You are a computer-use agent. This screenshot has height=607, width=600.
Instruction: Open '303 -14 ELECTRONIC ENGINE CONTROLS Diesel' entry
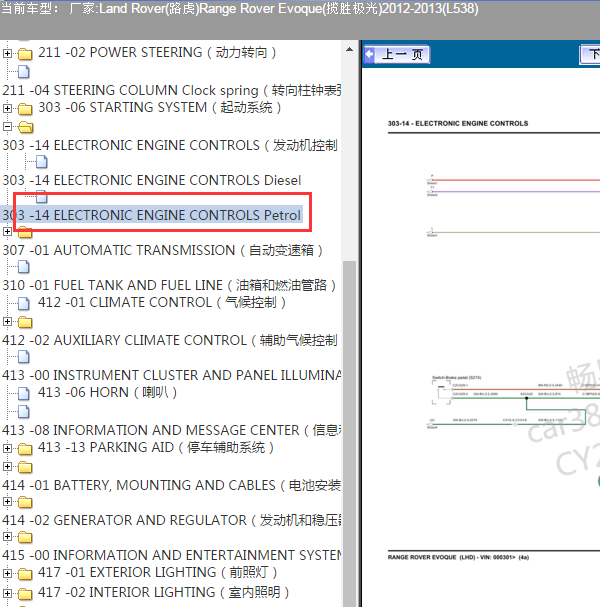pos(152,180)
